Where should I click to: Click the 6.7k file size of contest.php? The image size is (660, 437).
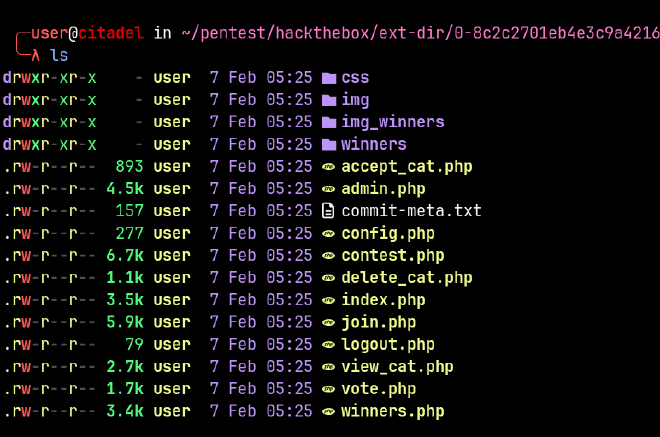point(125,256)
